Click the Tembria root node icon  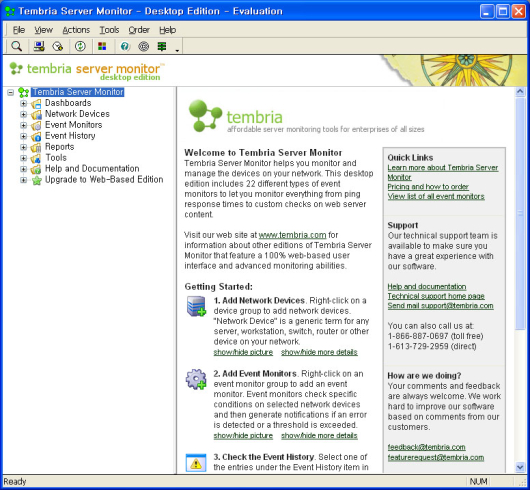(x=23, y=92)
